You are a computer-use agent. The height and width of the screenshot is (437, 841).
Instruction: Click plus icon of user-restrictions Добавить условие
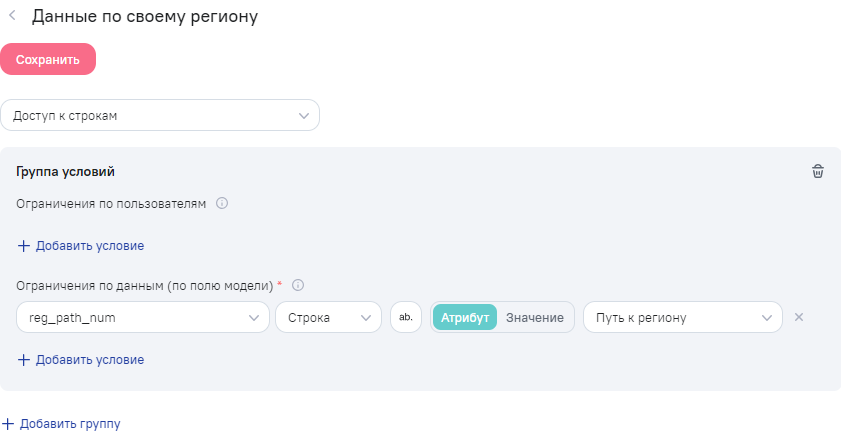[x=24, y=246]
